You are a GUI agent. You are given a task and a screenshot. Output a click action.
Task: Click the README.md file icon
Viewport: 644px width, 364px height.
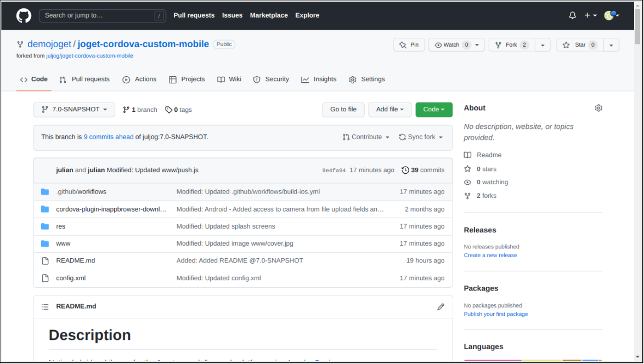[x=45, y=261]
